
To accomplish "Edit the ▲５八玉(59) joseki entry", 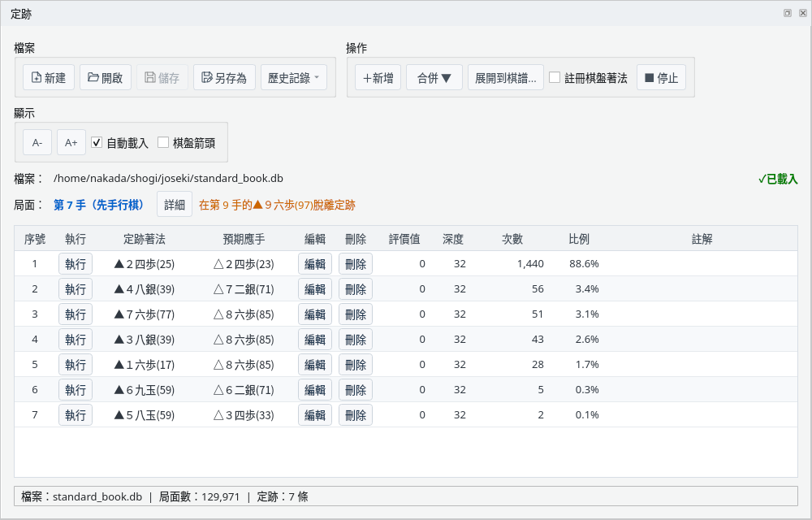I will pos(315,415).
